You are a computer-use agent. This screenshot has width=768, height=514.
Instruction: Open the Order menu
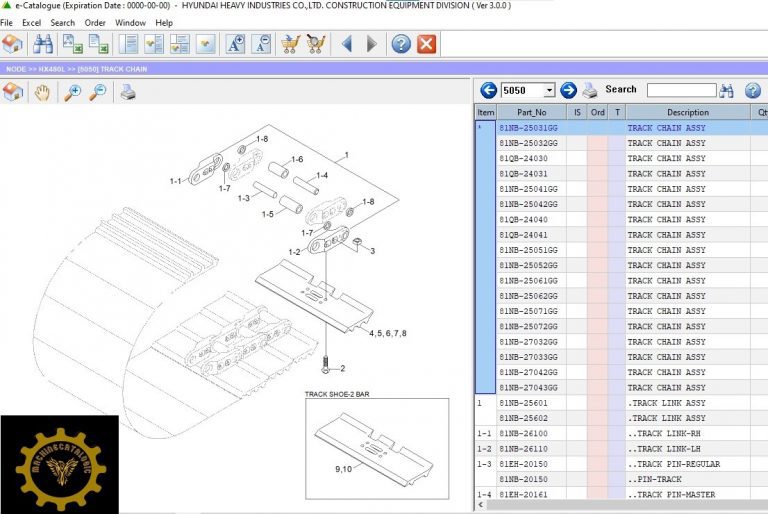tap(95, 22)
